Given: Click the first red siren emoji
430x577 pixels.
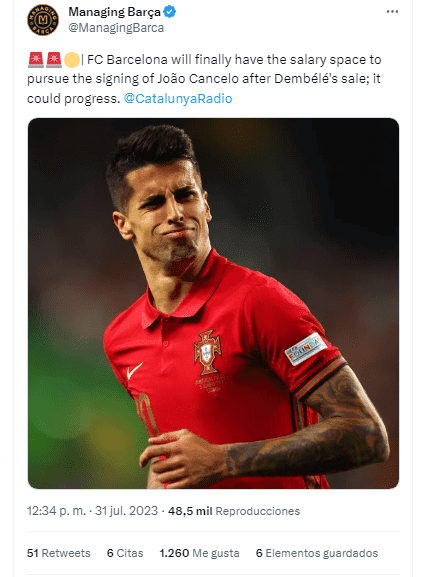Looking at the screenshot, I should 36,60.
